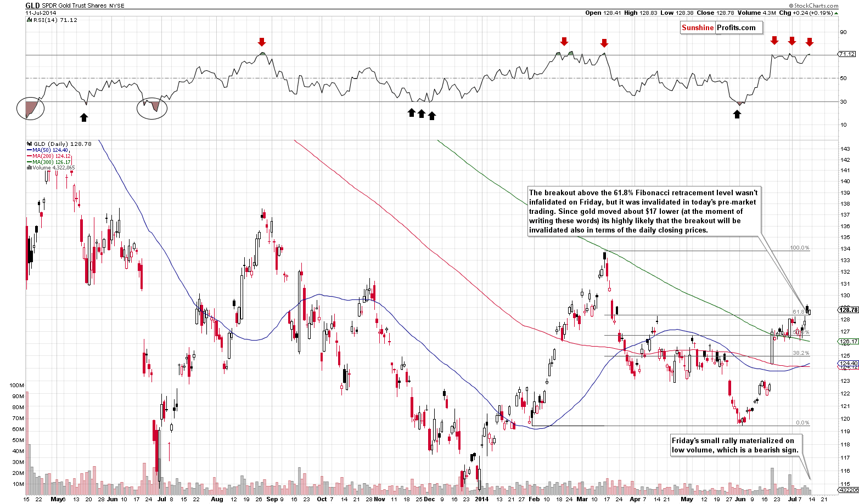Click the 143 label on the price axis

point(845,149)
